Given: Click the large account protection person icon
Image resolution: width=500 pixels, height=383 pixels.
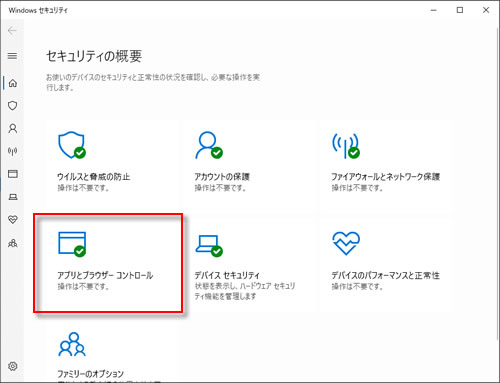Looking at the screenshot, I should (x=209, y=145).
